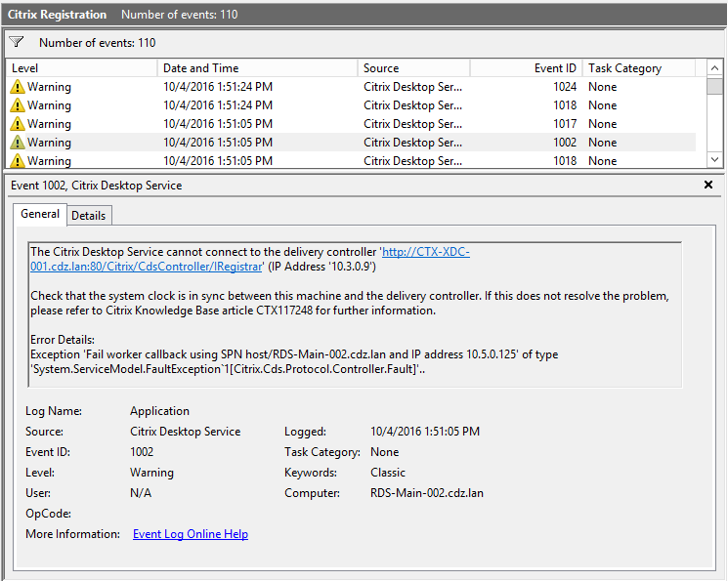Sort events by Source column header
Screen dimensions: 728x581
click(413, 68)
